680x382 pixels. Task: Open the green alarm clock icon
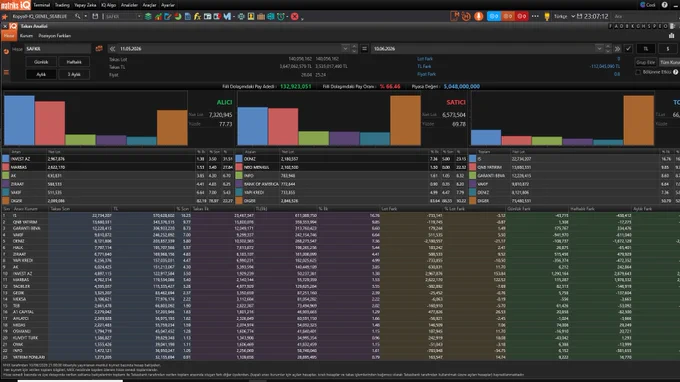tap(281, 16)
